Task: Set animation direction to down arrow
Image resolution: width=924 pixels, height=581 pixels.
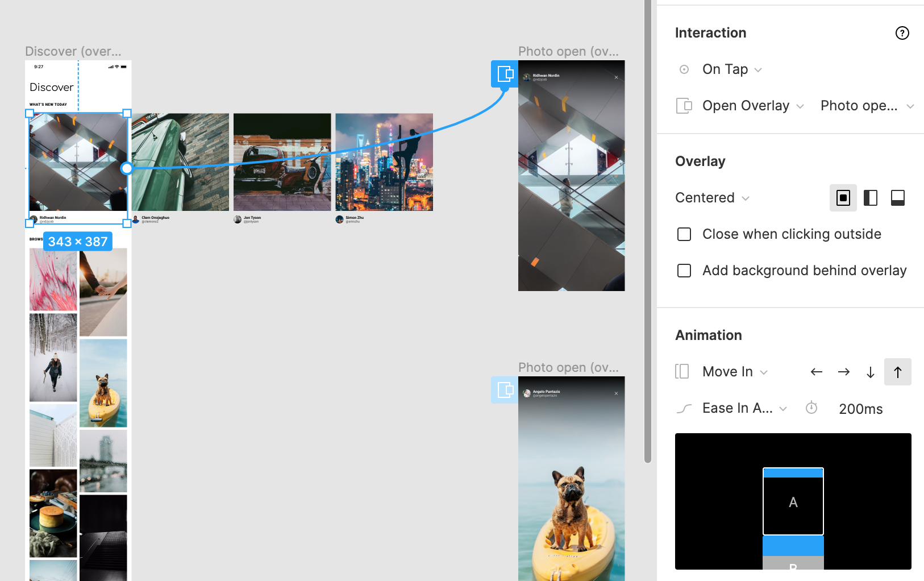Action: [x=870, y=372]
